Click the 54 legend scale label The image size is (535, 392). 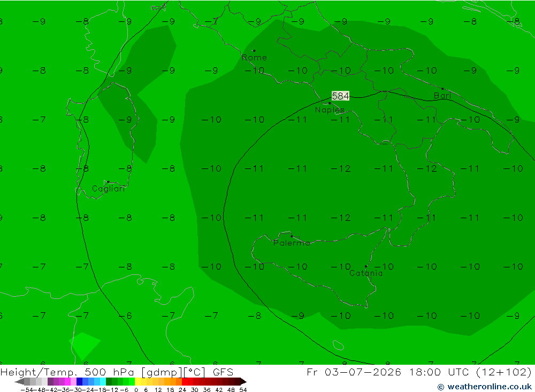(x=243, y=390)
